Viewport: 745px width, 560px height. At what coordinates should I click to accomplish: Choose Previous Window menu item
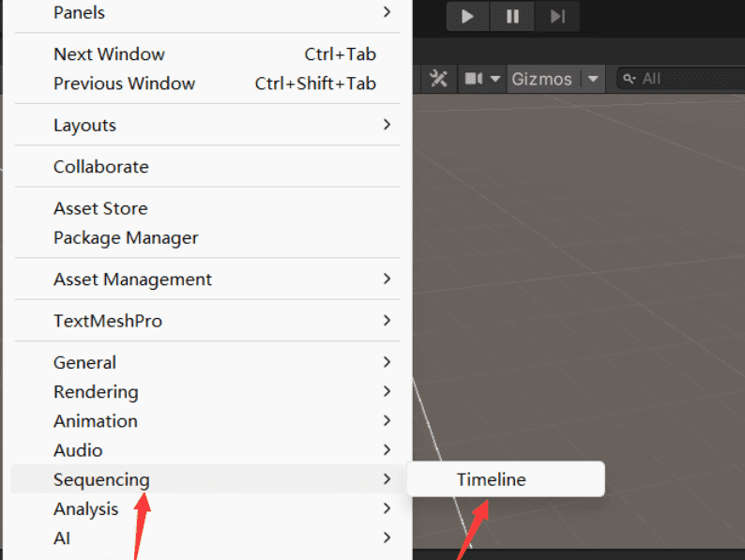124,83
